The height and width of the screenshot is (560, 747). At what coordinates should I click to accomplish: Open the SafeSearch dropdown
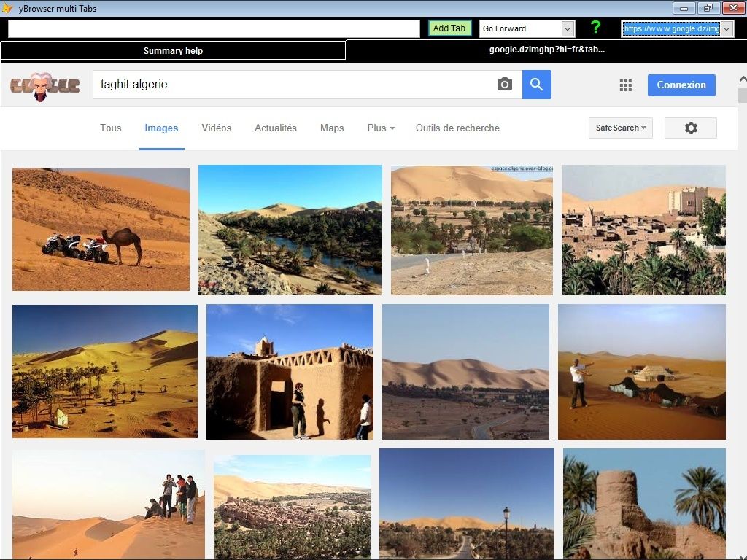click(x=620, y=128)
